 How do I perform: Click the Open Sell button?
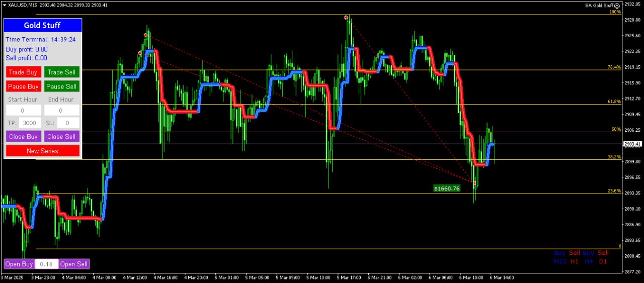(74, 264)
